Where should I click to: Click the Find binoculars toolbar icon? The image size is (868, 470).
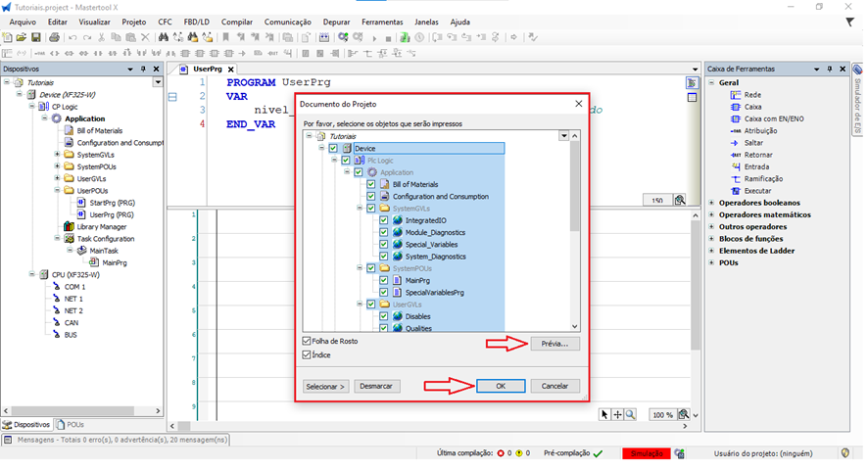click(x=165, y=37)
